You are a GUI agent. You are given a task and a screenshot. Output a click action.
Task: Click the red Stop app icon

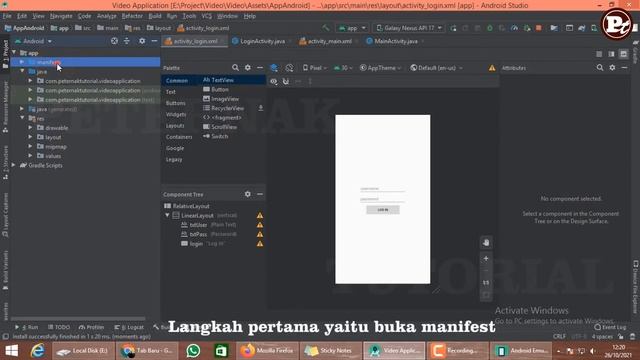[539, 28]
